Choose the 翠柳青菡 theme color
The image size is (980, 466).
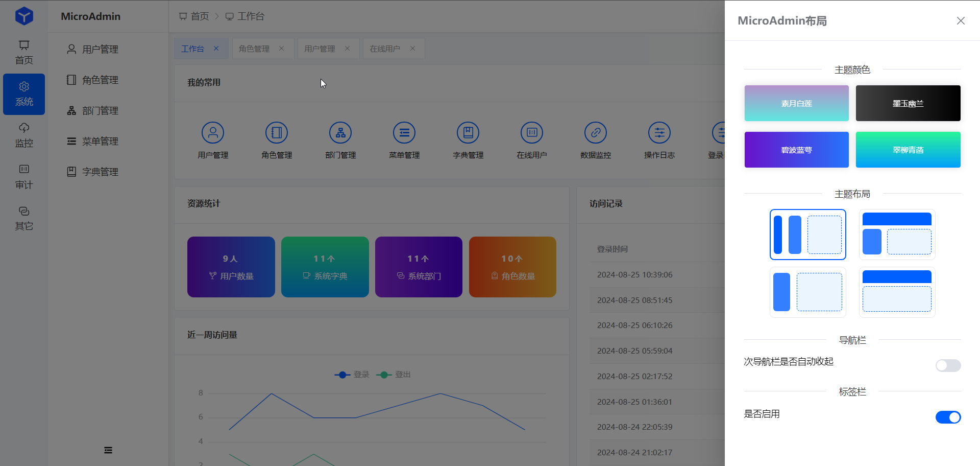tap(908, 150)
